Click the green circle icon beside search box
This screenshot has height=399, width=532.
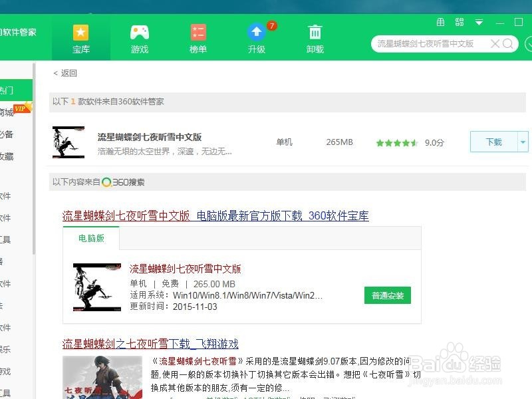coord(529,44)
